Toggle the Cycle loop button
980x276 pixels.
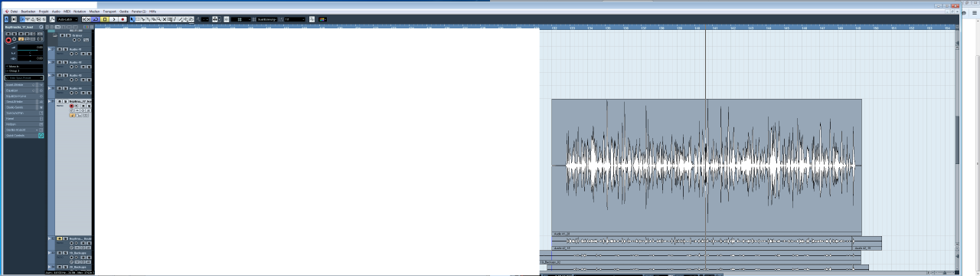tap(96, 19)
